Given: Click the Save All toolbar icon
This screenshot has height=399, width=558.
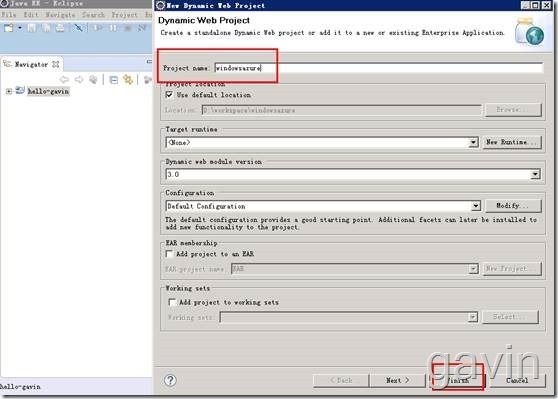Looking at the screenshot, I should click(46, 28).
